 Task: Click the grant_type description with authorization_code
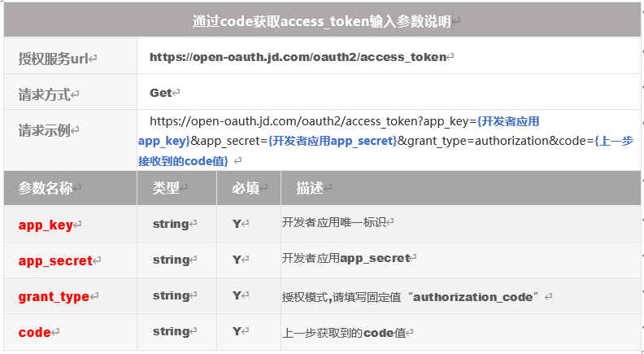pyautogui.click(x=411, y=297)
